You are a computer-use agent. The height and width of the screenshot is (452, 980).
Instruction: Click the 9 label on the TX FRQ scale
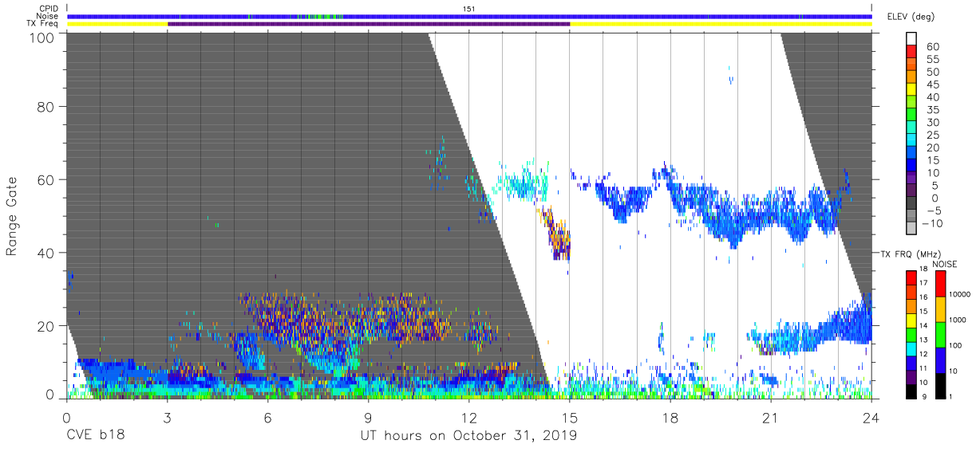point(926,395)
